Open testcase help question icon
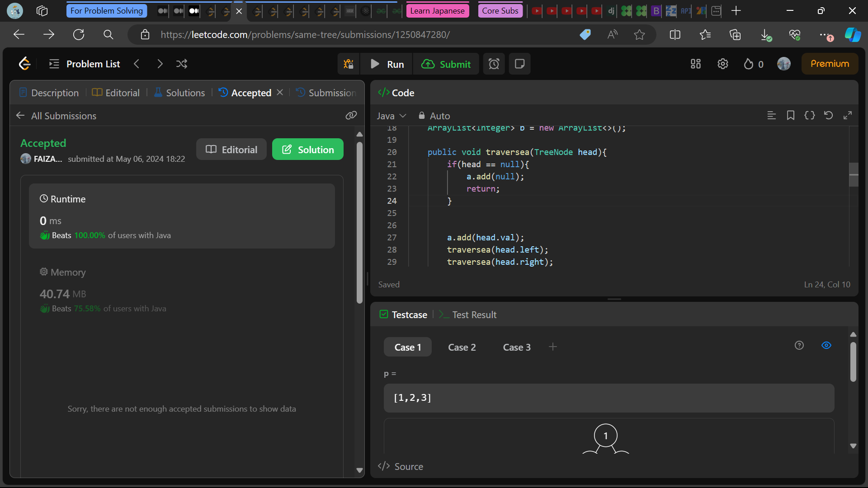The height and width of the screenshot is (488, 868). [799, 345]
